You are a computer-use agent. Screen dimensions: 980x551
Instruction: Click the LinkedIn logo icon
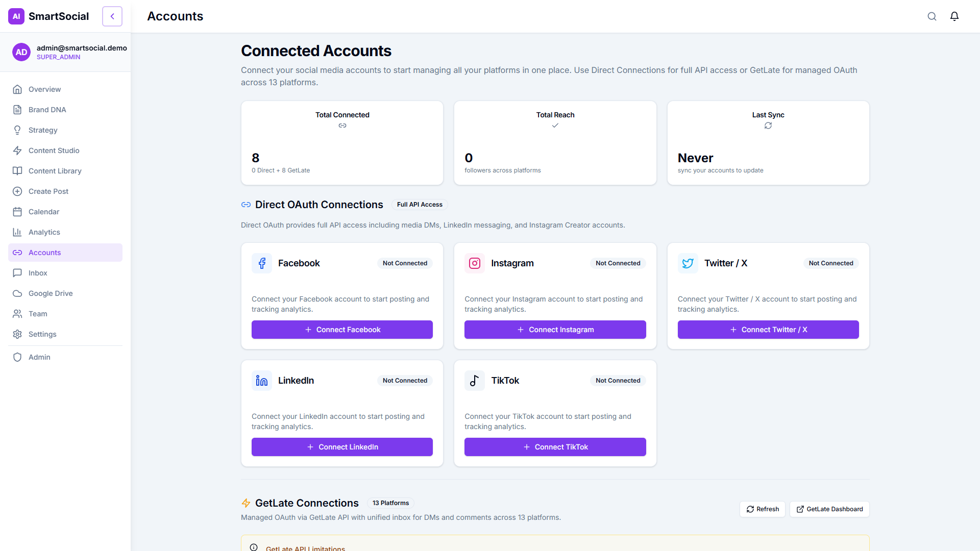click(x=262, y=381)
